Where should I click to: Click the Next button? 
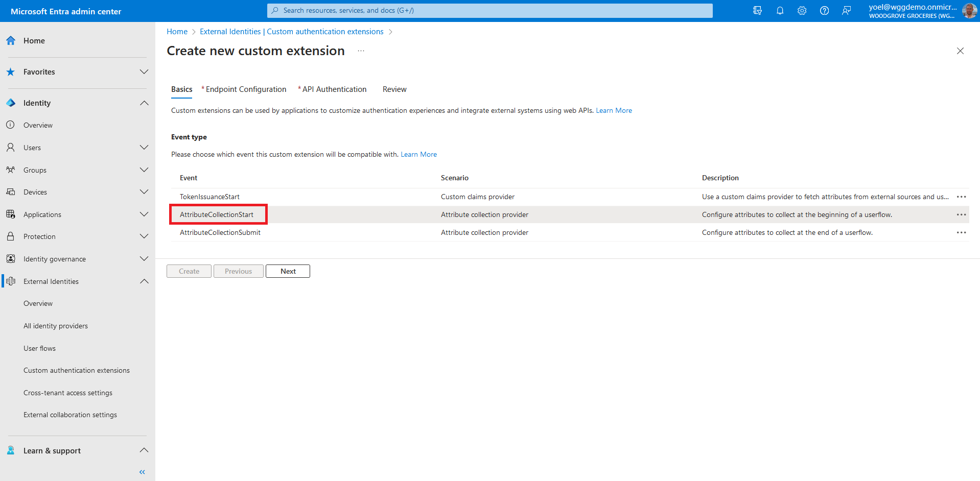point(288,271)
